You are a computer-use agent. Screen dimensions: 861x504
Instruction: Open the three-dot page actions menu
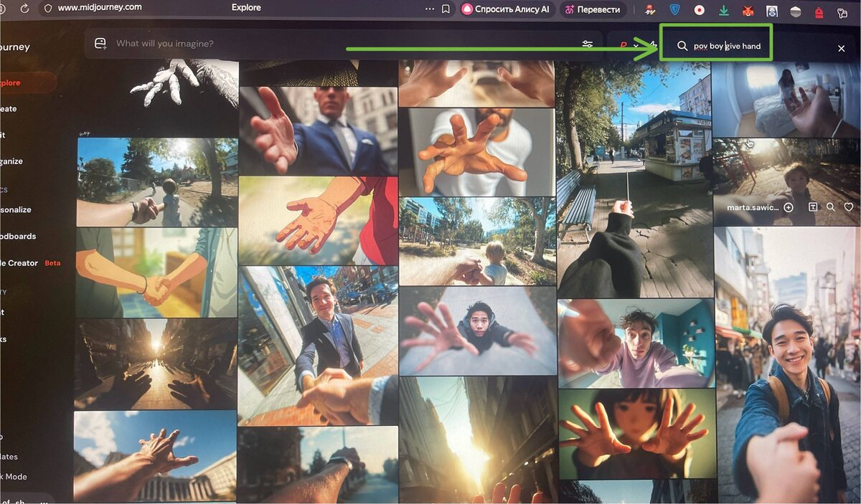coord(430,9)
